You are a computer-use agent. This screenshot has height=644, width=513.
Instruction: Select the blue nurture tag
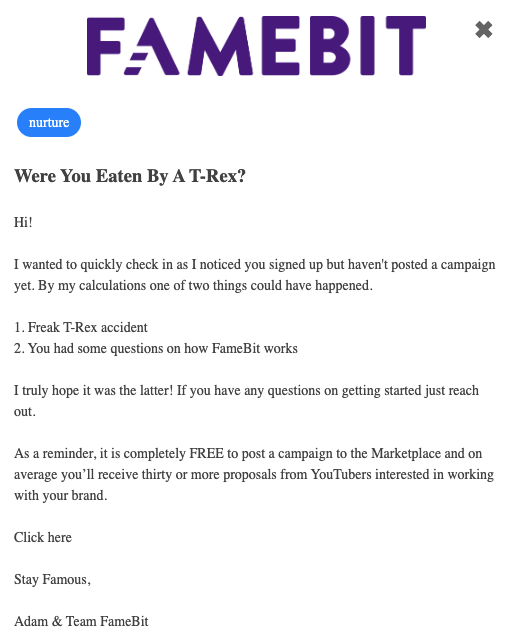tap(49, 122)
